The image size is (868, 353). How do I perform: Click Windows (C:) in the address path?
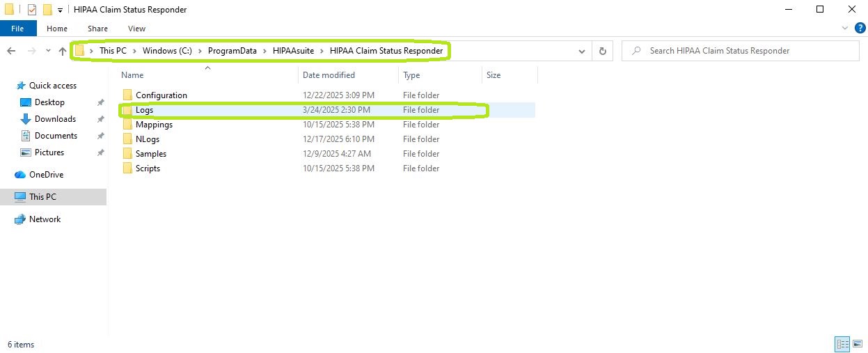167,51
